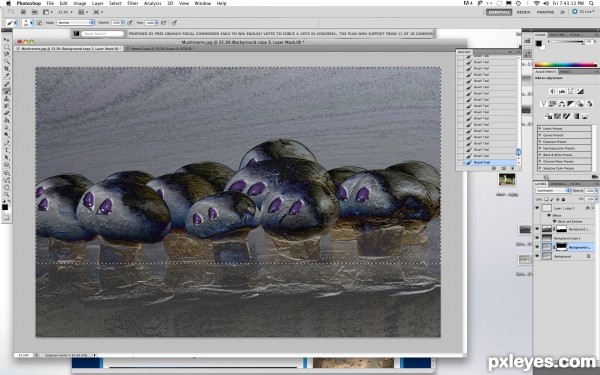The width and height of the screenshot is (600, 375).
Task: Select the Move tool in the toolbox
Action: (x=7, y=39)
